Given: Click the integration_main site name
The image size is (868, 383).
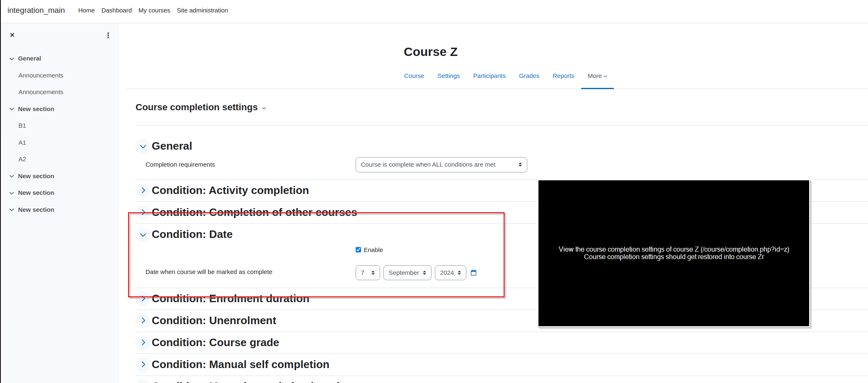Looking at the screenshot, I should coord(36,10).
